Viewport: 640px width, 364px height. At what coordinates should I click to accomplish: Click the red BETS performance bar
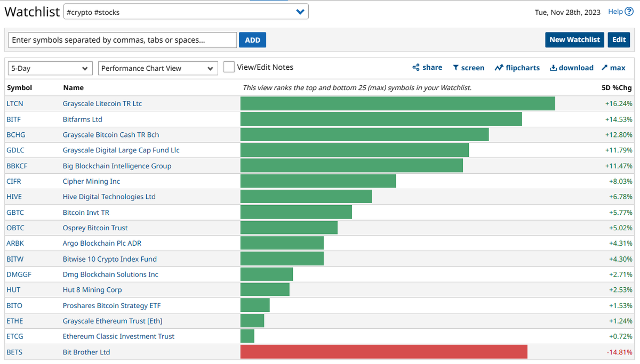click(384, 352)
